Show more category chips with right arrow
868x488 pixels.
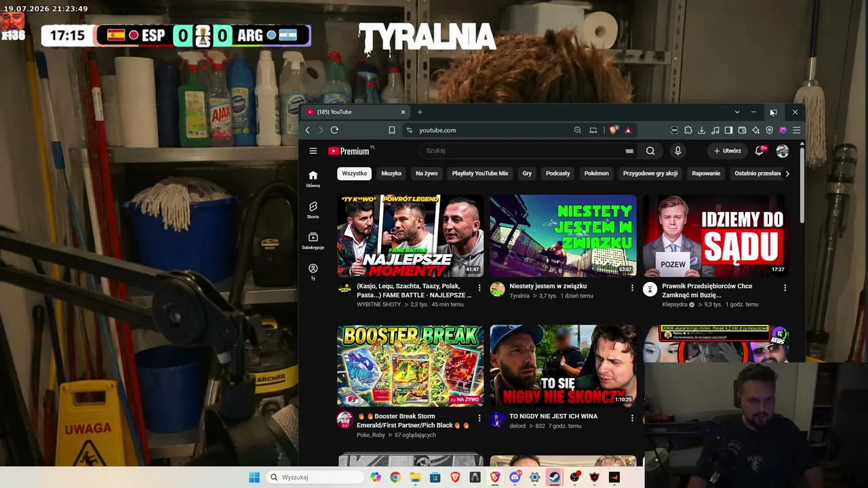coord(787,174)
